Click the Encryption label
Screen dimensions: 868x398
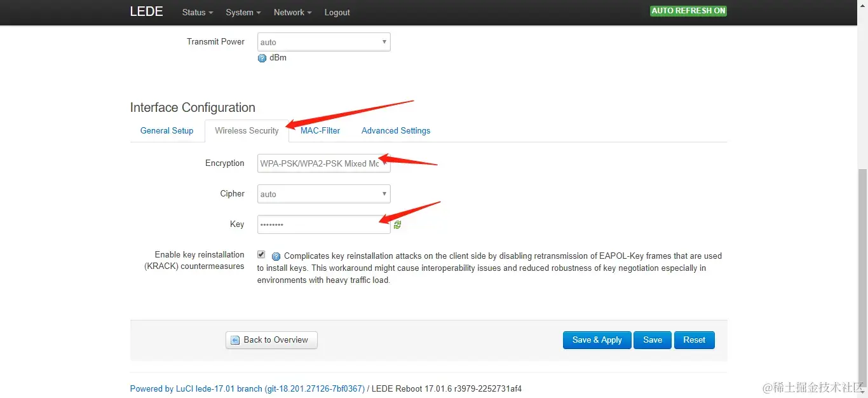click(x=225, y=163)
